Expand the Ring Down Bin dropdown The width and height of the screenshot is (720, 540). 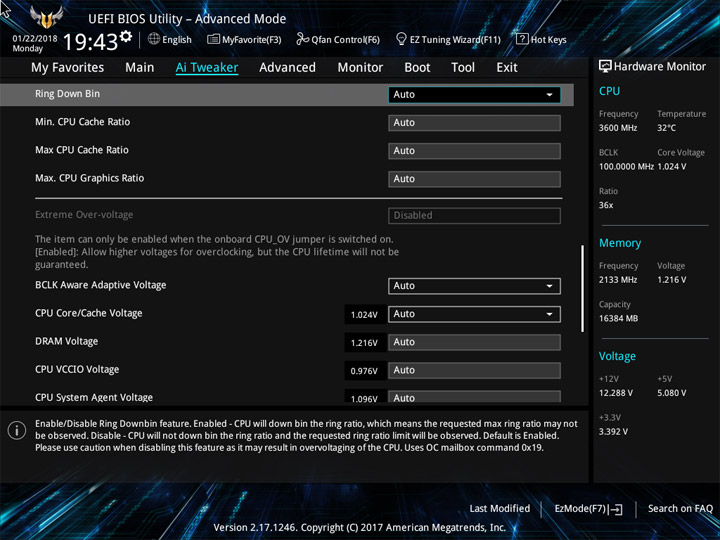(x=474, y=95)
